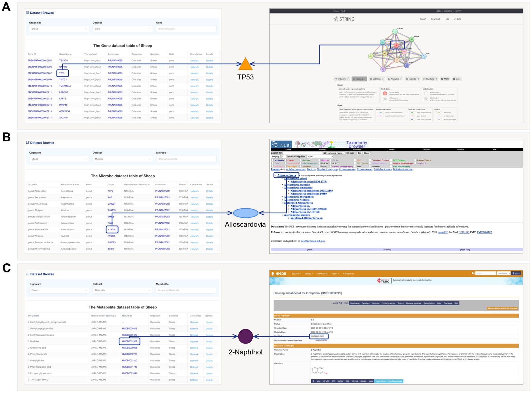
Task: Open HMDB metabolites search-type dropdown
Action: tap(503, 273)
